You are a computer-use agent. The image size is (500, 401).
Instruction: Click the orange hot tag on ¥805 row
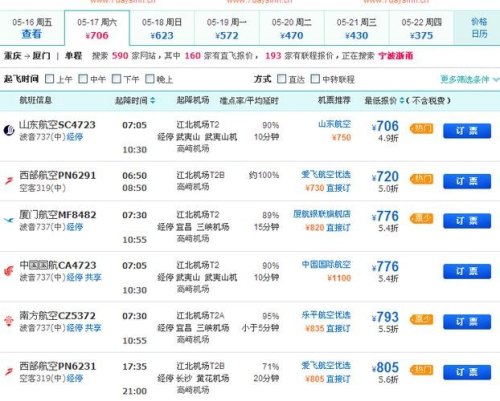point(422,370)
